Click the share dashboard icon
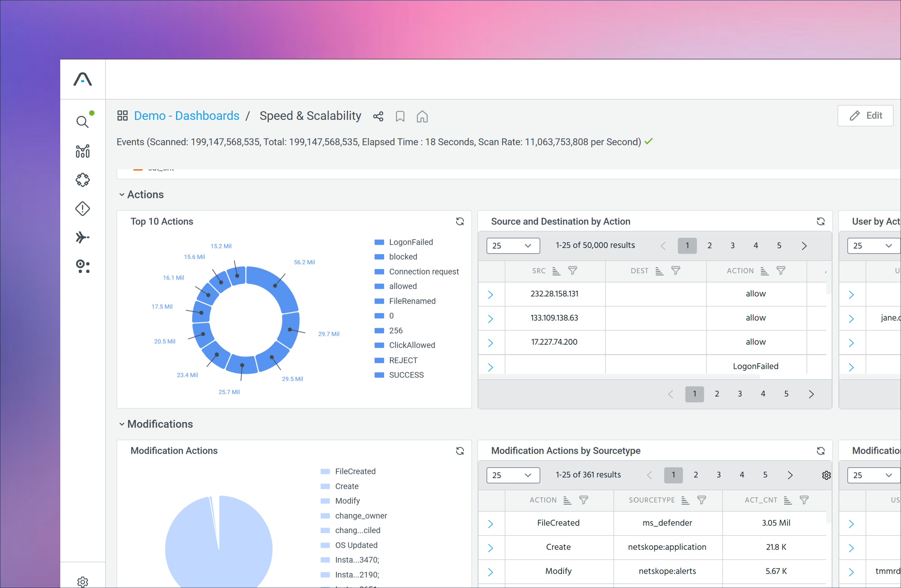Image resolution: width=901 pixels, height=588 pixels. tap(378, 116)
